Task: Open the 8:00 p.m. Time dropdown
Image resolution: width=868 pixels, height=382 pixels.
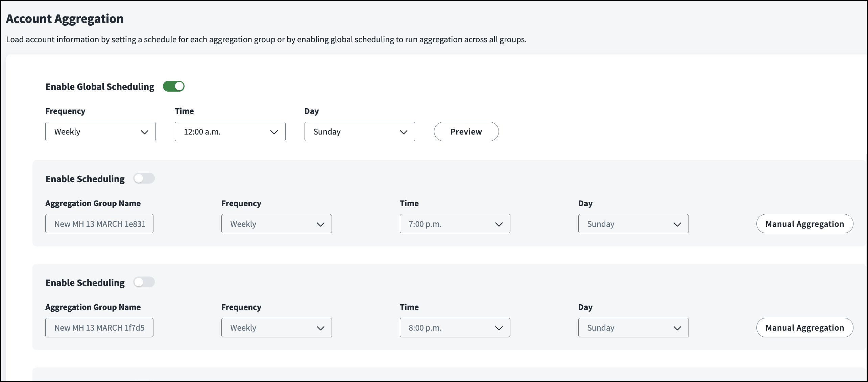Action: (x=455, y=328)
